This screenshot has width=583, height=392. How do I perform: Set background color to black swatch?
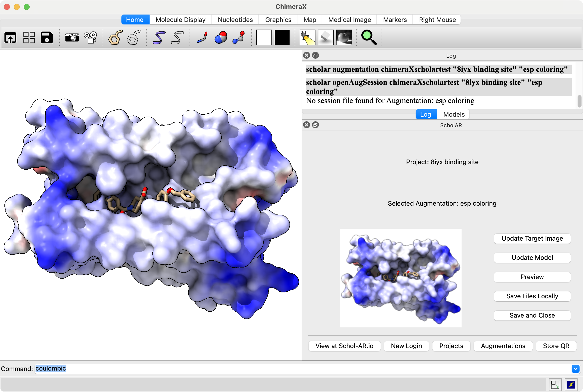click(282, 38)
